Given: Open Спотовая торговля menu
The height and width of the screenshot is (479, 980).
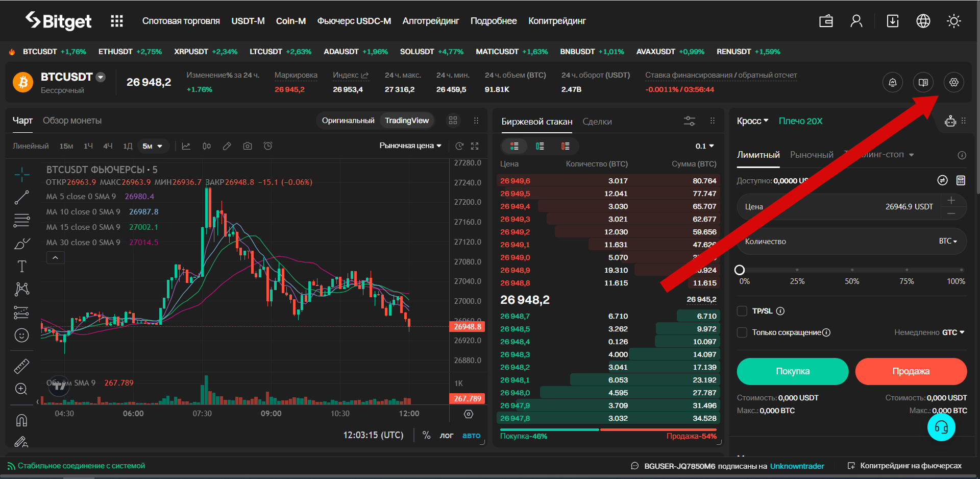Looking at the screenshot, I should click(181, 21).
